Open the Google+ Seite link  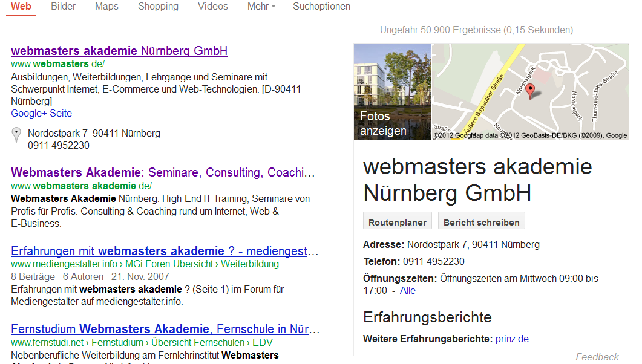[x=41, y=113]
